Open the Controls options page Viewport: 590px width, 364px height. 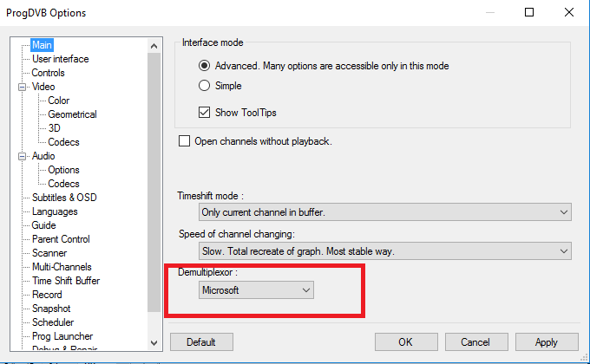click(49, 73)
